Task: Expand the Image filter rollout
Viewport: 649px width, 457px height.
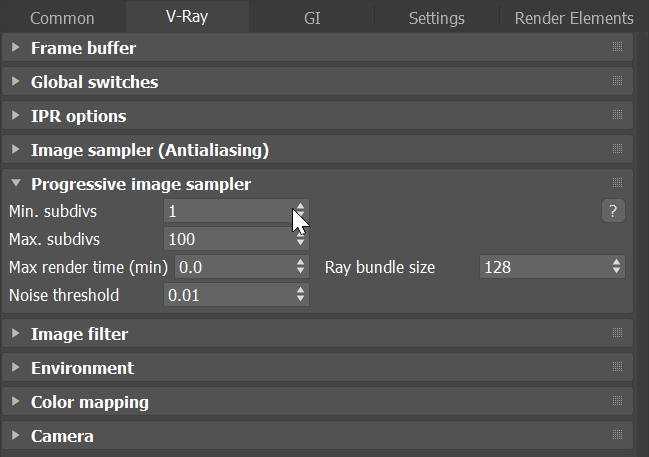Action: 79,334
